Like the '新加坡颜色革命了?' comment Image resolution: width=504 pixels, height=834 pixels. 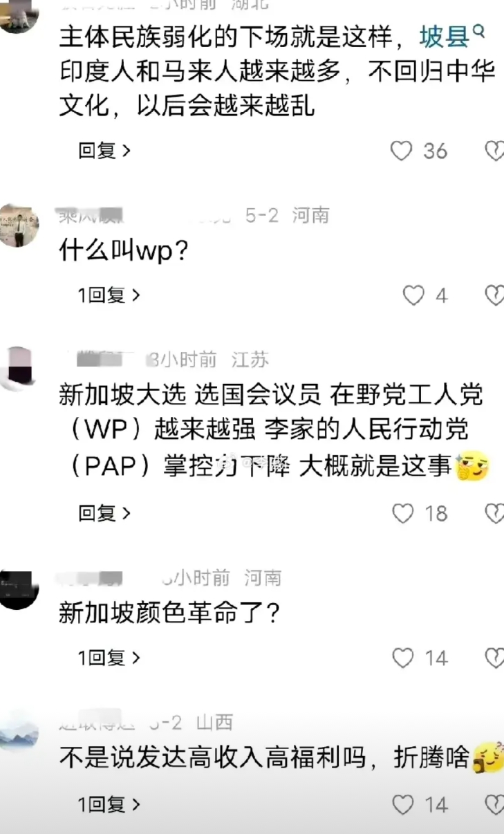coord(403,658)
